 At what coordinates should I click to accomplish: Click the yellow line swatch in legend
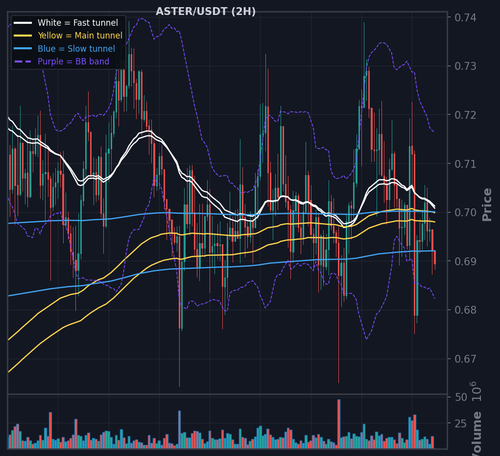pos(23,36)
